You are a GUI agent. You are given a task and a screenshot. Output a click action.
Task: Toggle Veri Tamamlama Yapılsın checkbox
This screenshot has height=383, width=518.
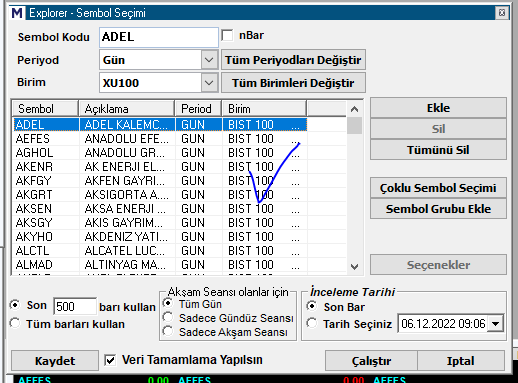(x=110, y=360)
